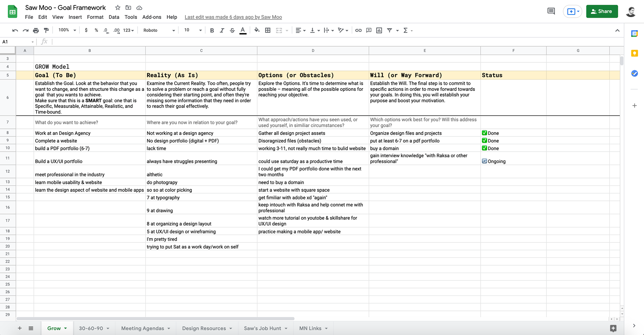Open Keep in the side panel
Viewport: 644px width, 335px height.
point(634,53)
